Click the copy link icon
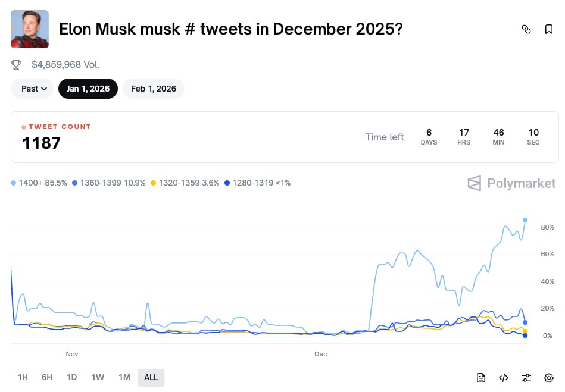565x392 pixels. [x=526, y=29]
